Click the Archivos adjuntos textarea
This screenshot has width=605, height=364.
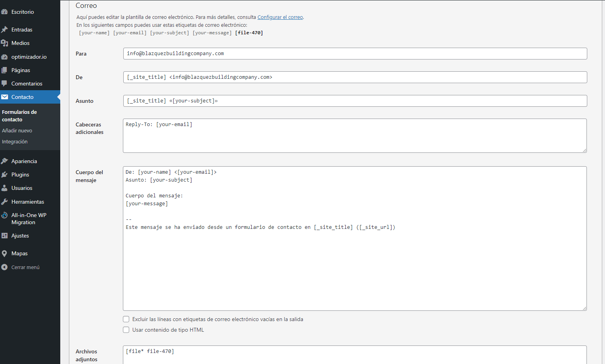click(355, 355)
